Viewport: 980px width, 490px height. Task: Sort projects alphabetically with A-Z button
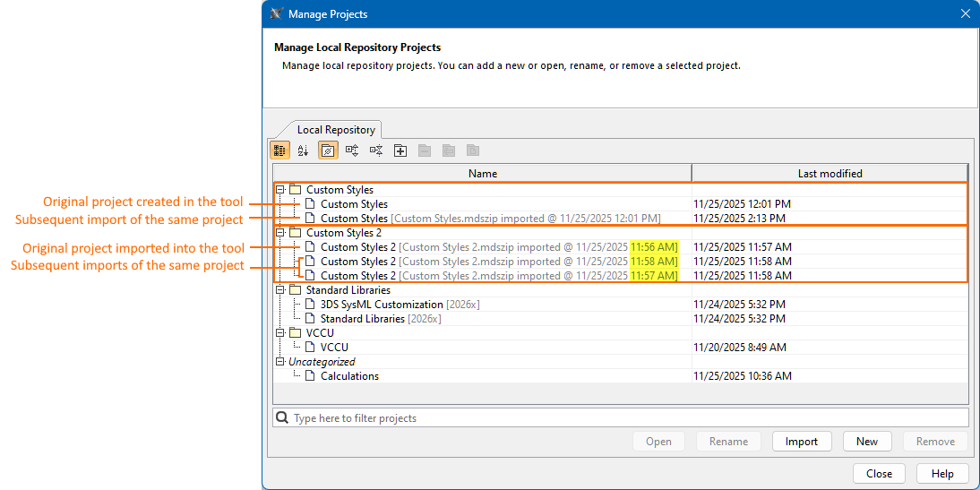tap(303, 150)
